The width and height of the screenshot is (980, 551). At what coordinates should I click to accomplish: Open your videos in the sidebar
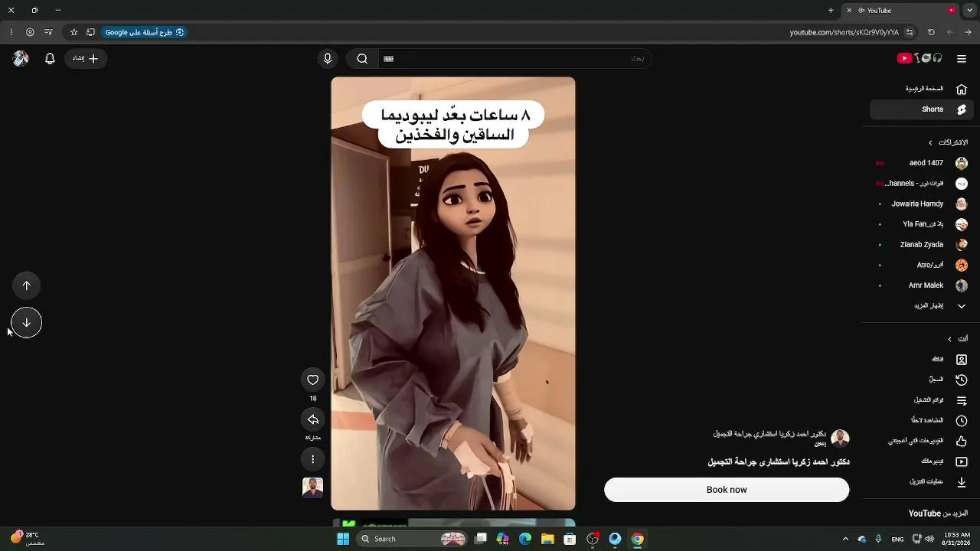click(922, 461)
